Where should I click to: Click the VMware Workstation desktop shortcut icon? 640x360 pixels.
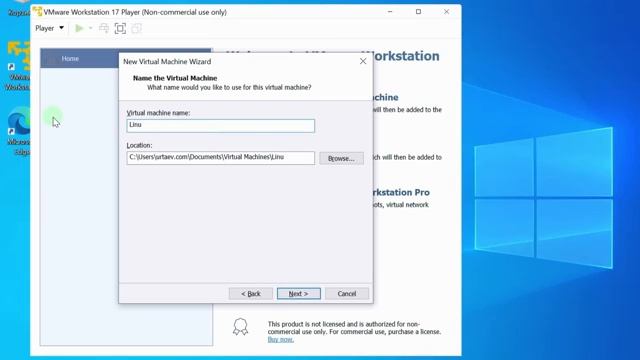(19, 65)
